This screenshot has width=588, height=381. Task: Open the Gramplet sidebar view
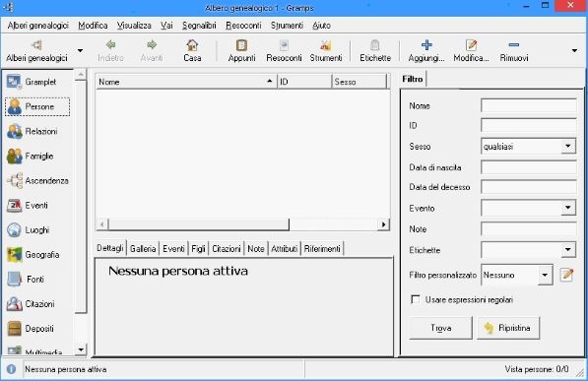pyautogui.click(x=32, y=82)
